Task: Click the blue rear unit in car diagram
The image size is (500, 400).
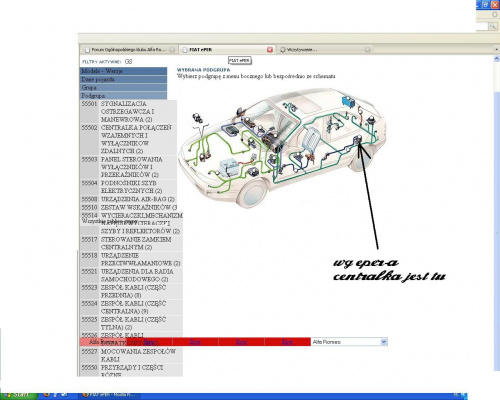Action: pos(349,103)
